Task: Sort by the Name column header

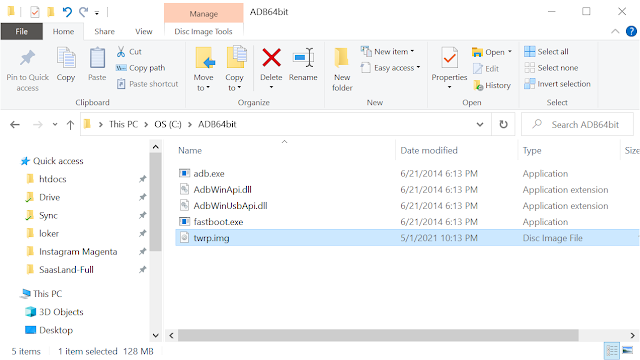Action: pyautogui.click(x=190, y=151)
